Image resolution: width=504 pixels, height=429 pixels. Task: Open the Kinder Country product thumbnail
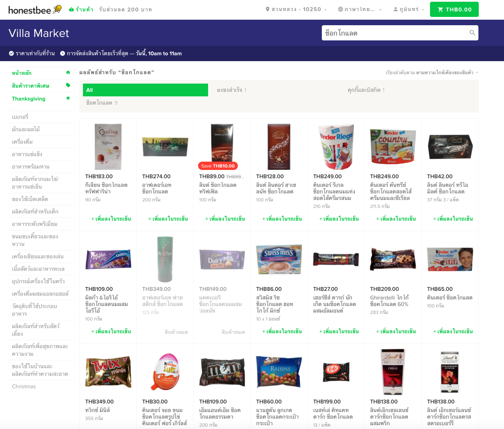pyautogui.click(x=393, y=146)
